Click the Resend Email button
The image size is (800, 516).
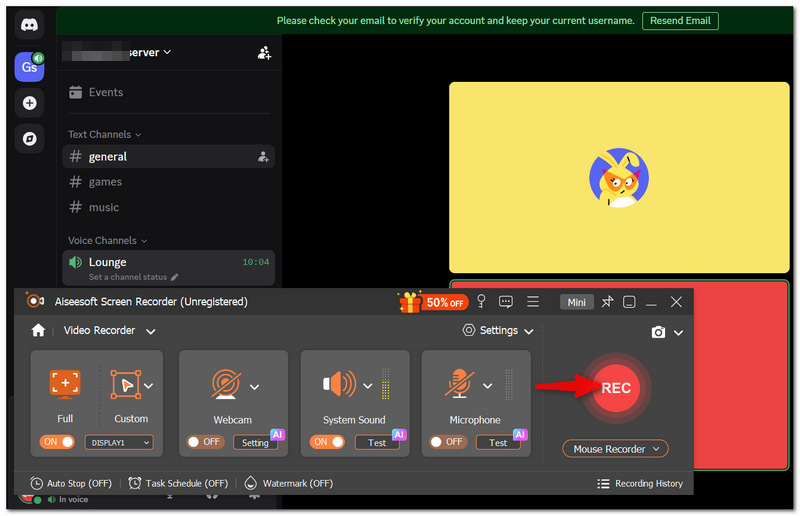tap(680, 21)
